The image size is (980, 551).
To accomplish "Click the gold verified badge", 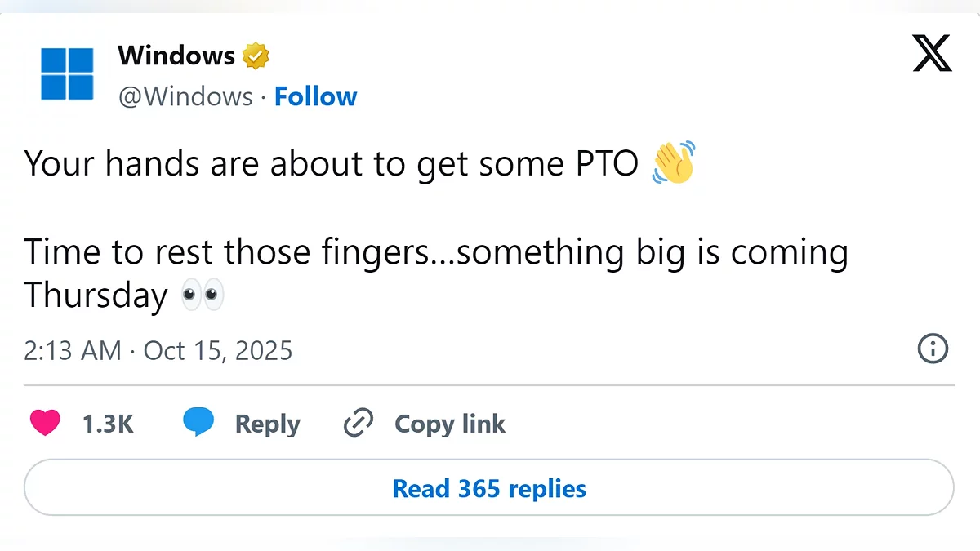I will click(x=256, y=56).
